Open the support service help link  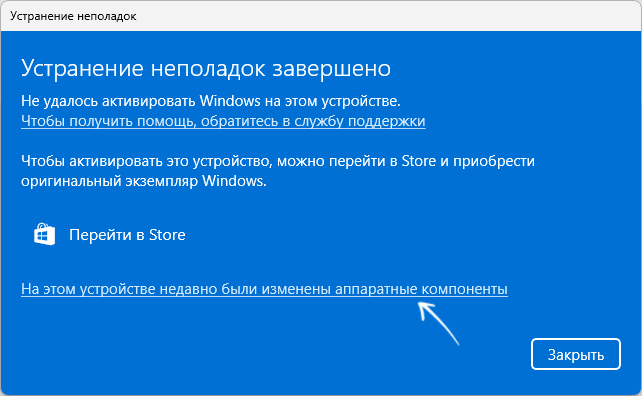(223, 121)
